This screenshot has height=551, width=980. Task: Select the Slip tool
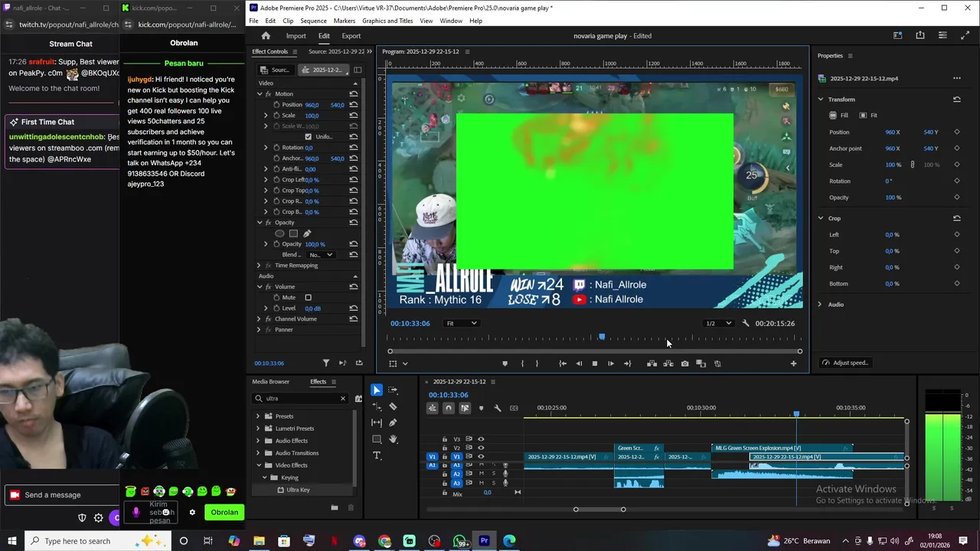pyautogui.click(x=377, y=422)
